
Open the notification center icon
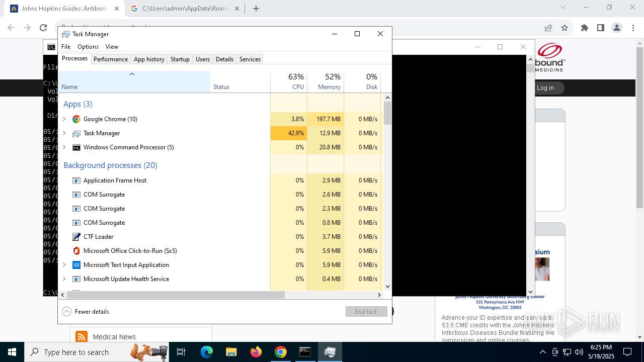627,352
